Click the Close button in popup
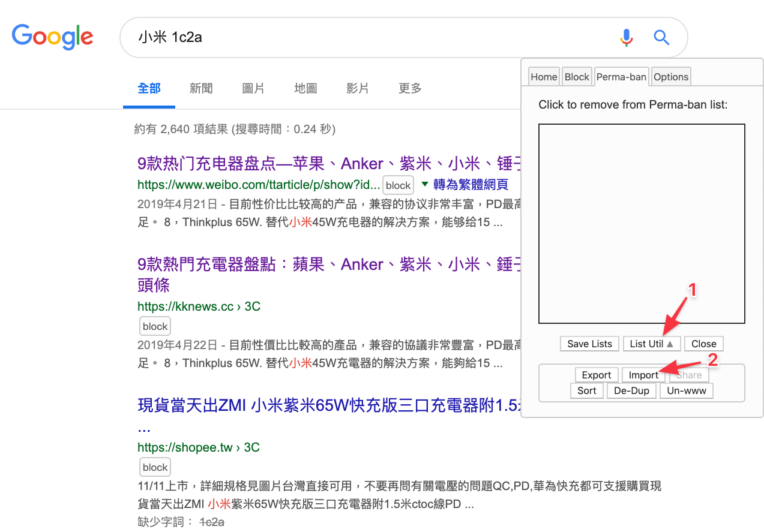 coord(703,344)
